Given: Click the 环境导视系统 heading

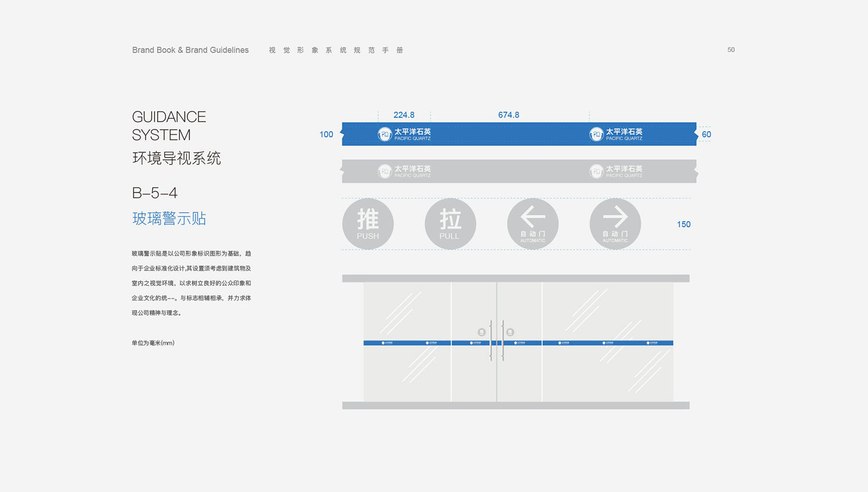Looking at the screenshot, I should coord(176,158).
